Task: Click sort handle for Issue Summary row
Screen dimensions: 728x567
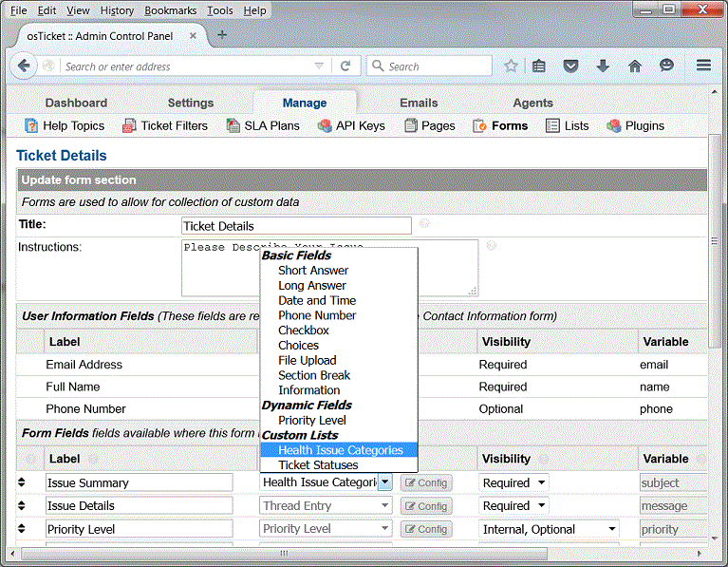Action: point(22,482)
